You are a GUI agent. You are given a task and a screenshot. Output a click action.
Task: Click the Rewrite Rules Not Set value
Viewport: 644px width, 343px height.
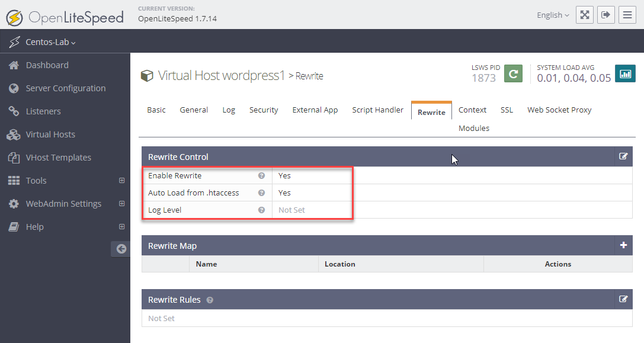(x=161, y=318)
